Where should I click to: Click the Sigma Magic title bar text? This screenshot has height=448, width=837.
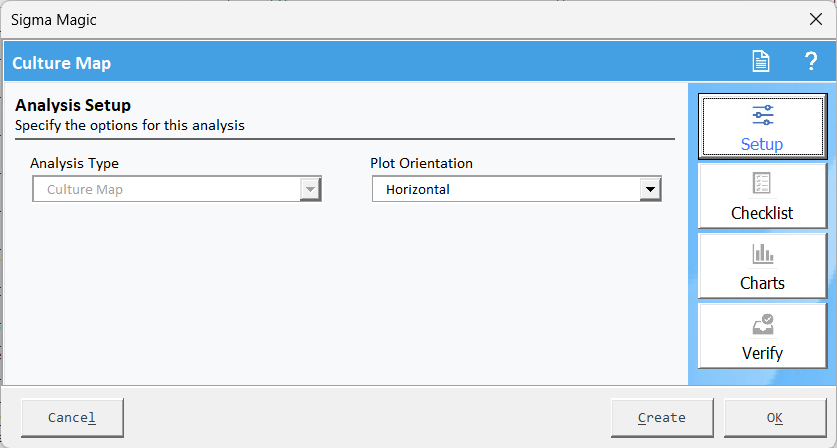point(54,20)
